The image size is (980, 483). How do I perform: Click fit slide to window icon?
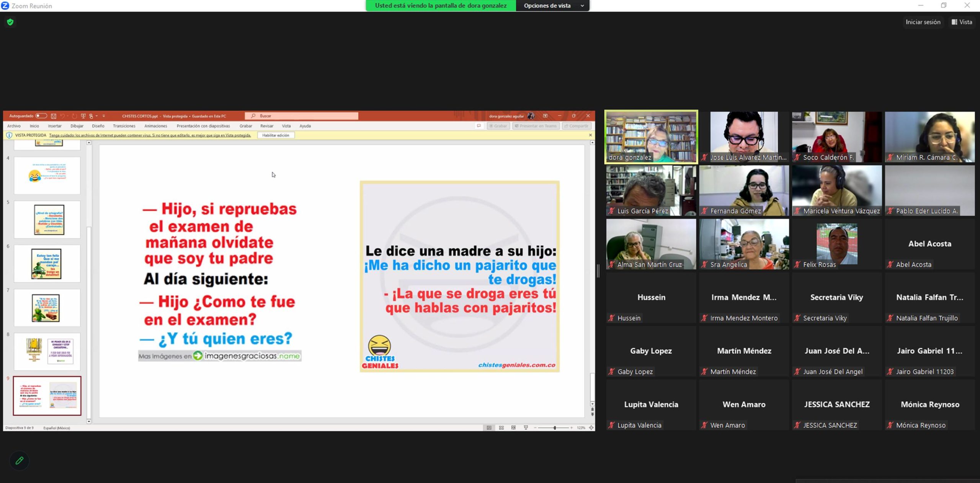(x=591, y=428)
